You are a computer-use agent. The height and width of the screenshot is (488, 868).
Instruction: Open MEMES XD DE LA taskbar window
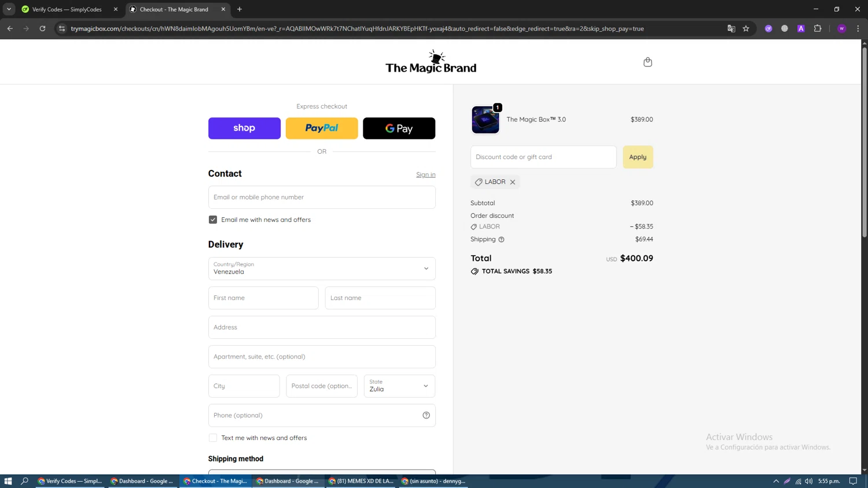(x=361, y=481)
